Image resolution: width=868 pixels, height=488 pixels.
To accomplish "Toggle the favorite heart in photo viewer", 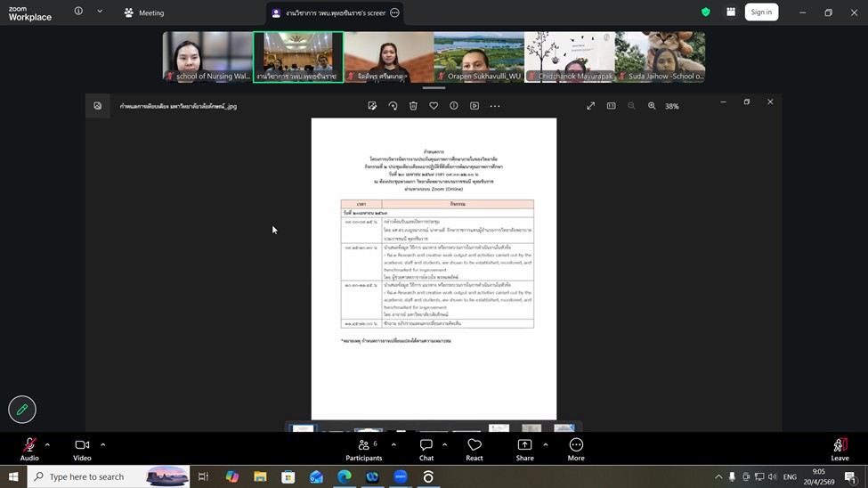I will [434, 106].
